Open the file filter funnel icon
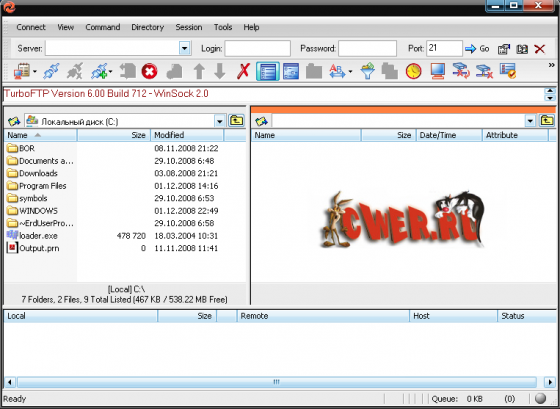This screenshot has height=409, width=560. pos(367,71)
